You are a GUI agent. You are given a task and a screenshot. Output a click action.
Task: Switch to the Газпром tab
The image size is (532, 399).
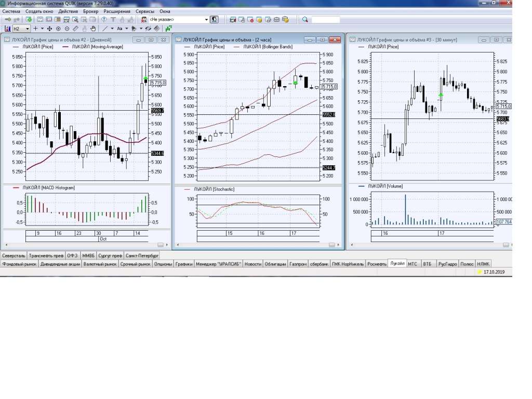298,264
